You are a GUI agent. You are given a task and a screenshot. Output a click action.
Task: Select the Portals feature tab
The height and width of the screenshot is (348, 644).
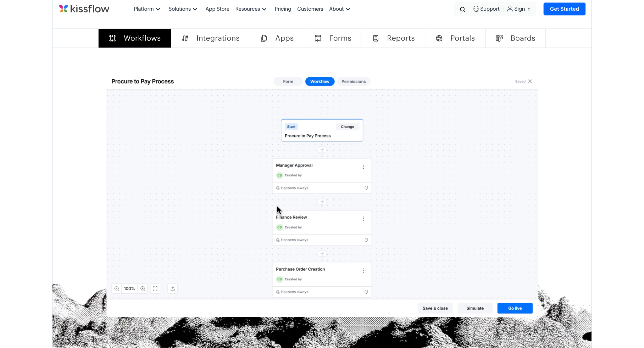[455, 38]
